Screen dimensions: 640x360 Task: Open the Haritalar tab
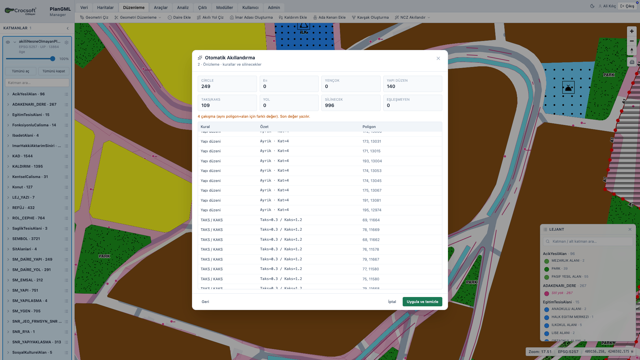105,7
